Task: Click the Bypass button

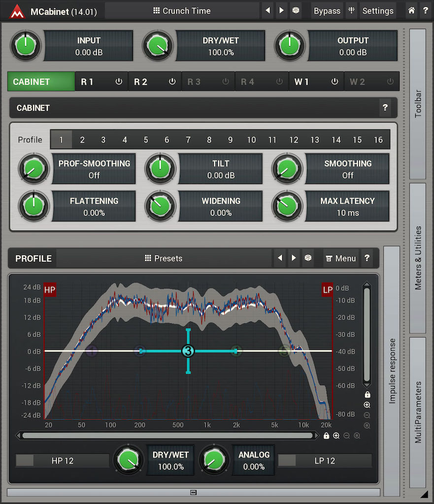Action: (327, 10)
